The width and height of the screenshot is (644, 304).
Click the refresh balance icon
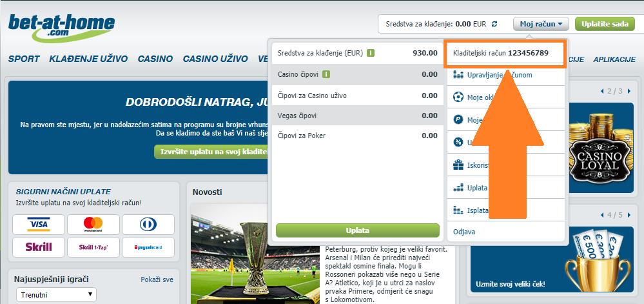pos(494,24)
